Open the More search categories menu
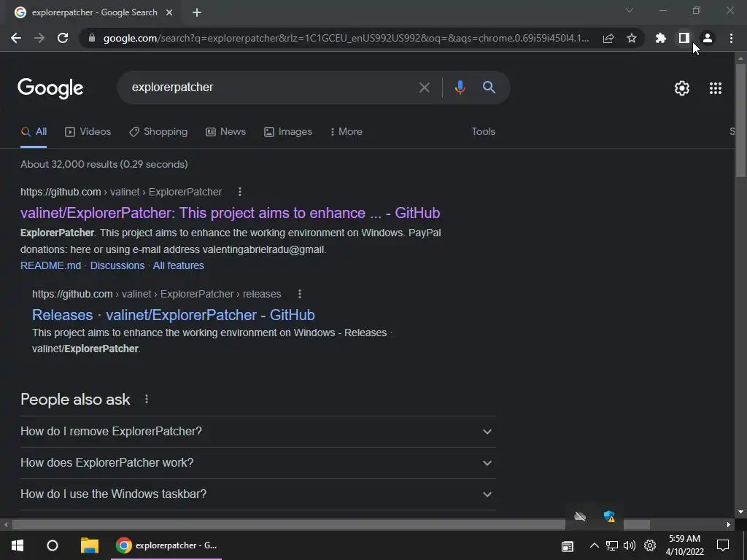Viewport: 747px width, 560px height. pos(347,132)
